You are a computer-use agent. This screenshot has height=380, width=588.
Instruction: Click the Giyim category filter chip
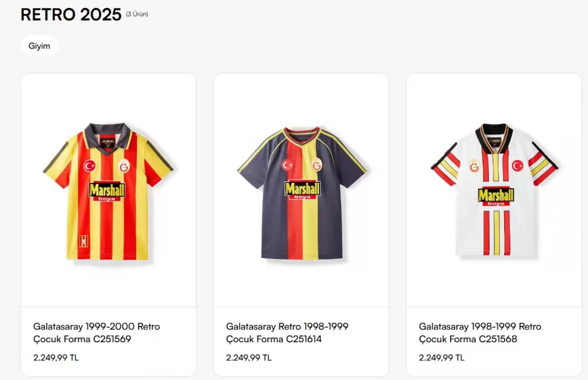[x=39, y=46]
